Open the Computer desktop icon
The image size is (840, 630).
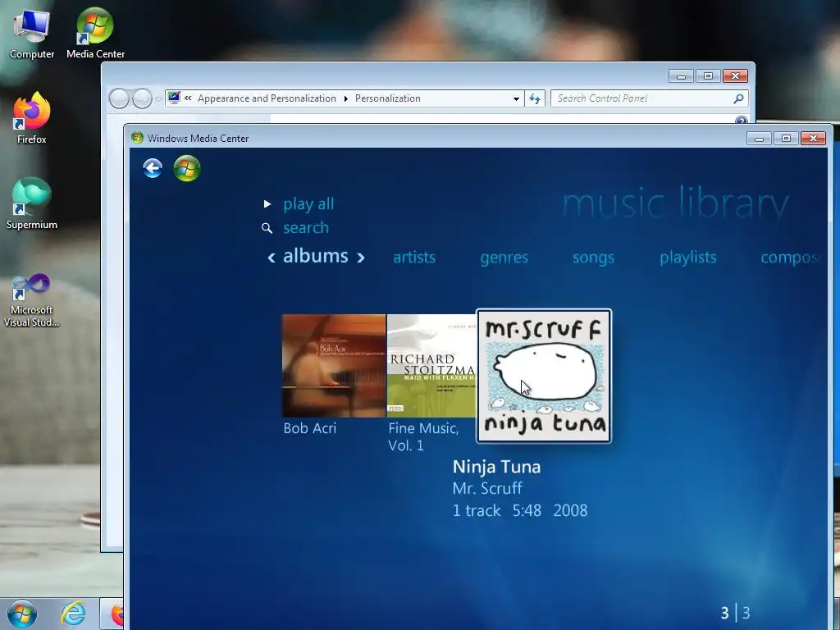[x=32, y=34]
